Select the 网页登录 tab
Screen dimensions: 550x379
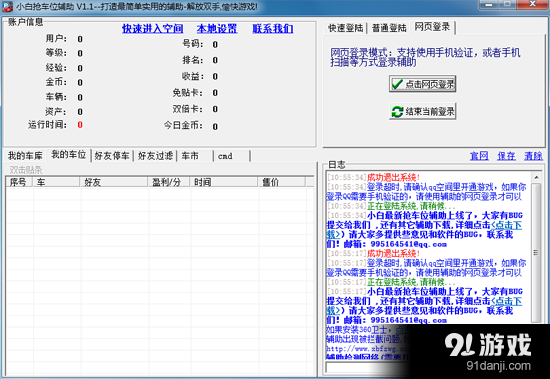432,27
